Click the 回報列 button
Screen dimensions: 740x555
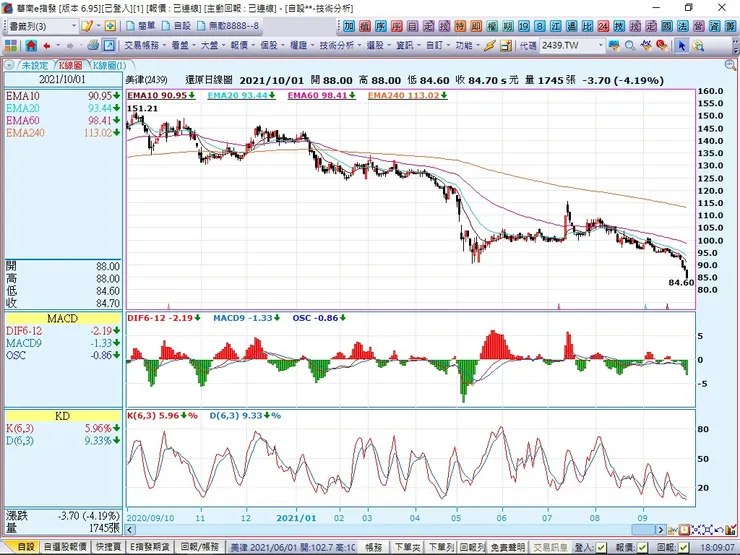pos(473,548)
